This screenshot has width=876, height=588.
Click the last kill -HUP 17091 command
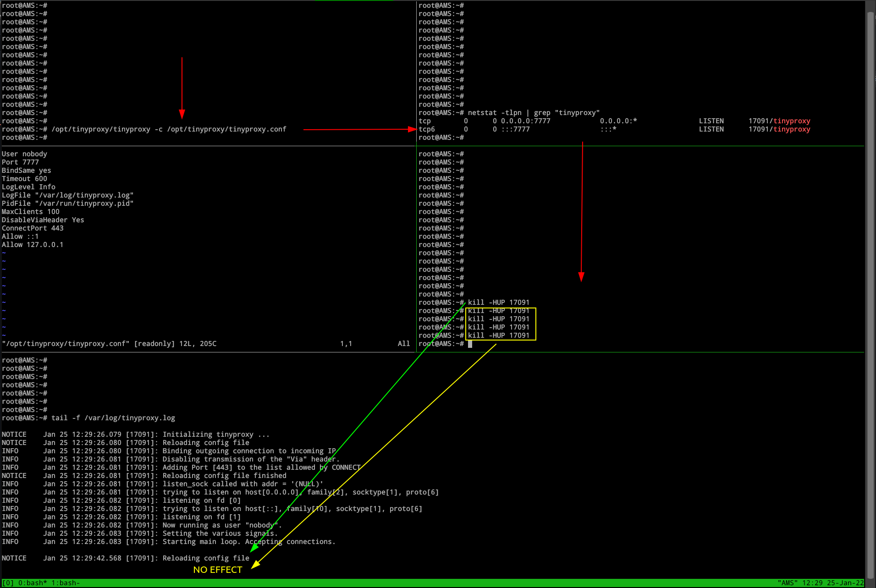pyautogui.click(x=499, y=335)
